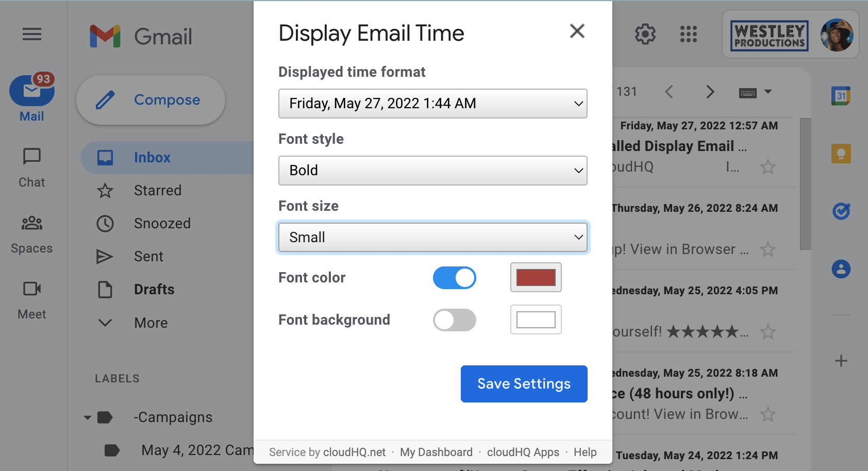Screen dimensions: 868x471
Task: Open the Displayed time format dropdown
Action: (432, 104)
